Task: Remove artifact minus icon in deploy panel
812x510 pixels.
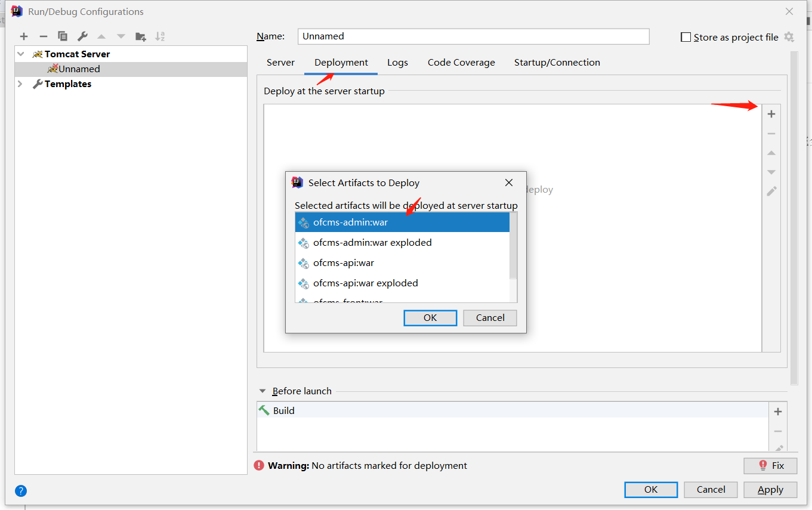Action: pos(771,134)
